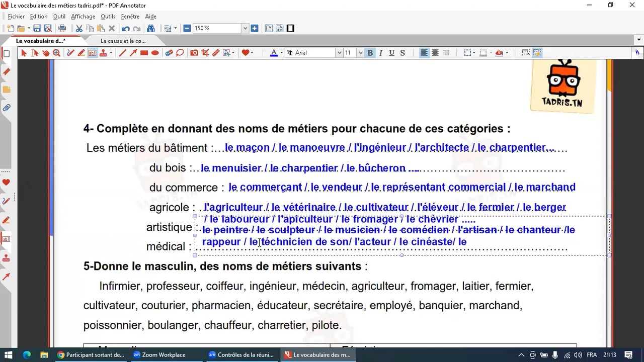Screen dimensions: 644x362
Task: Select the Measure ruler tool
Action: pyautogui.click(x=216, y=53)
